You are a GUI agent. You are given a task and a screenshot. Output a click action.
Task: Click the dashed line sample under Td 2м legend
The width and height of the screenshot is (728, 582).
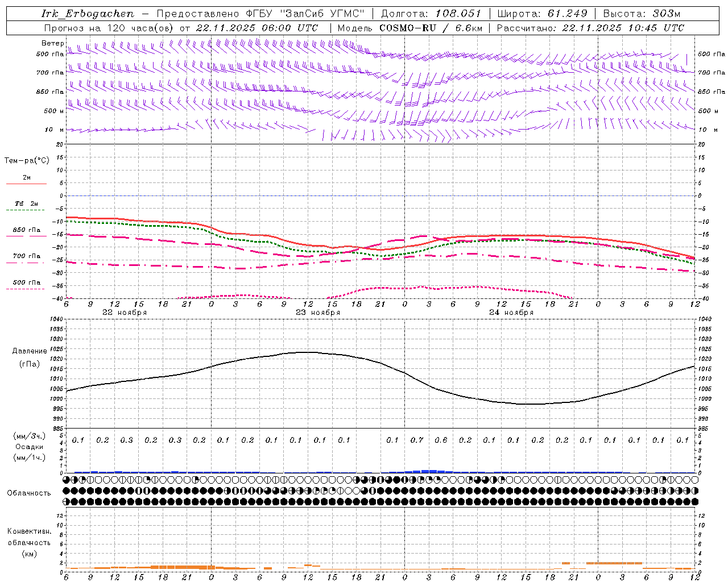pyautogui.click(x=25, y=210)
